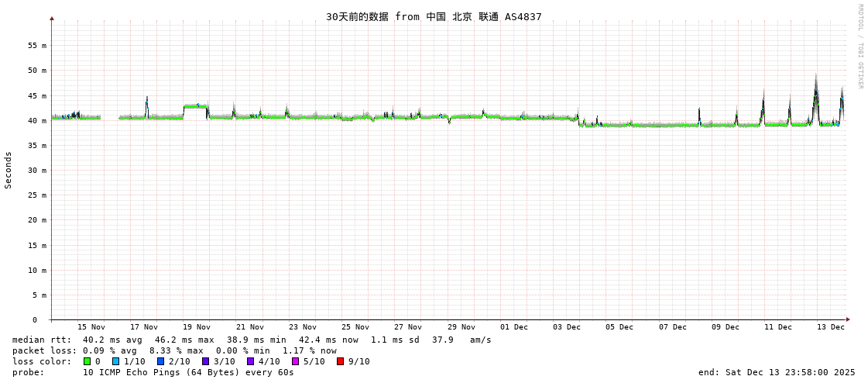Click the light blue 1/10 loss swatch
The width and height of the screenshot is (868, 383).
tap(116, 361)
